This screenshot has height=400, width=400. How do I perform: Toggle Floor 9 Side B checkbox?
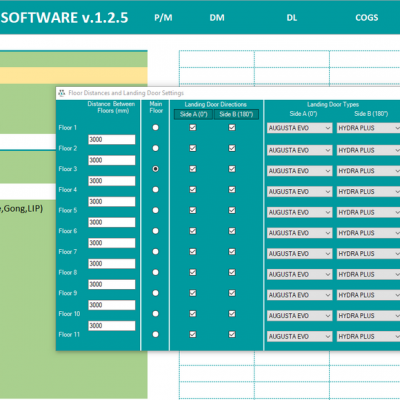point(232,293)
